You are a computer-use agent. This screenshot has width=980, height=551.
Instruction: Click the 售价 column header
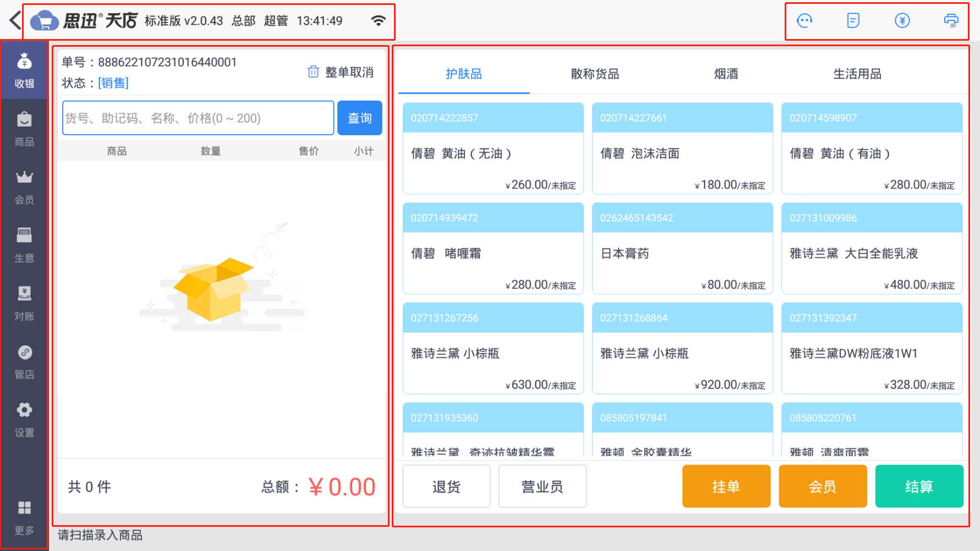coord(309,151)
